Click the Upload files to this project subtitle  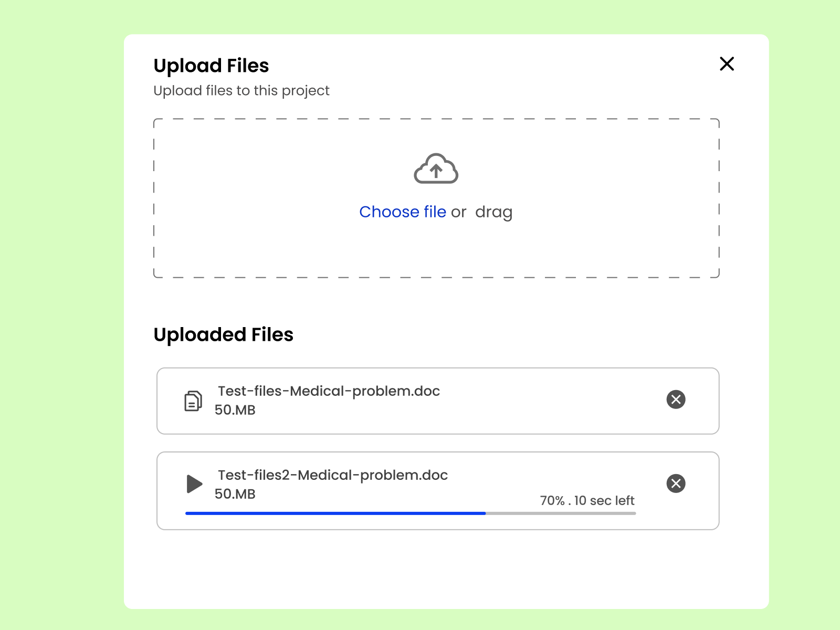tap(241, 90)
